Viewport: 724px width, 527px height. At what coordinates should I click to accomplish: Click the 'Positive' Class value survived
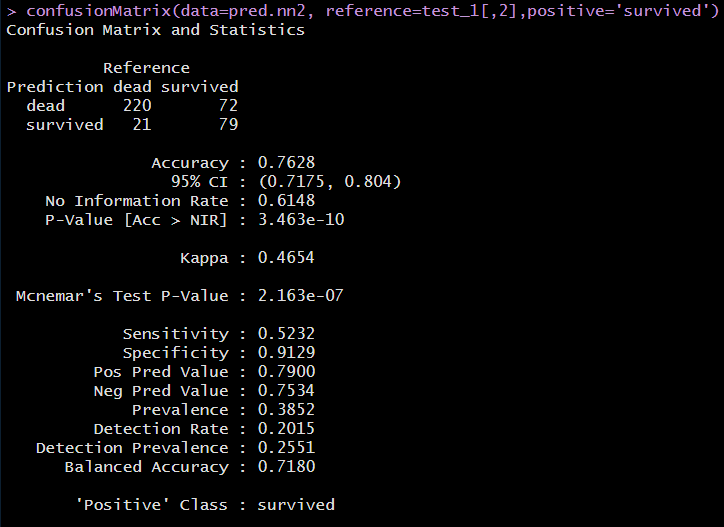tap(296, 504)
